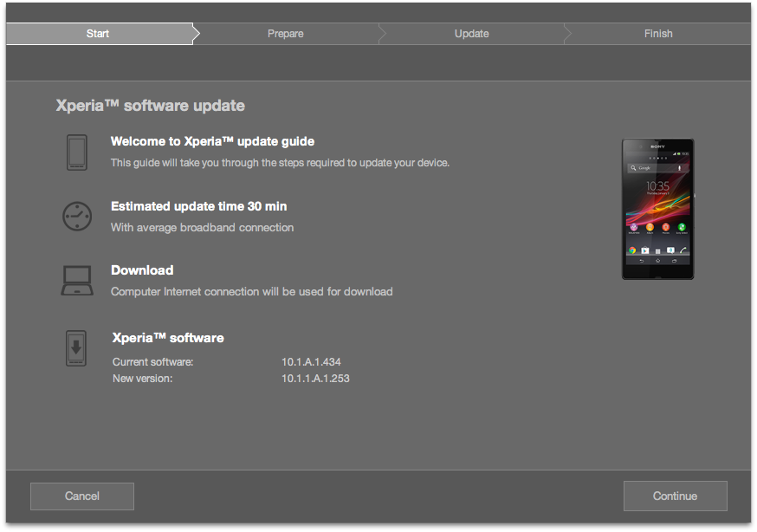757x532 pixels.
Task: Click the 'Xperia™ software update' title
Action: tap(150, 106)
